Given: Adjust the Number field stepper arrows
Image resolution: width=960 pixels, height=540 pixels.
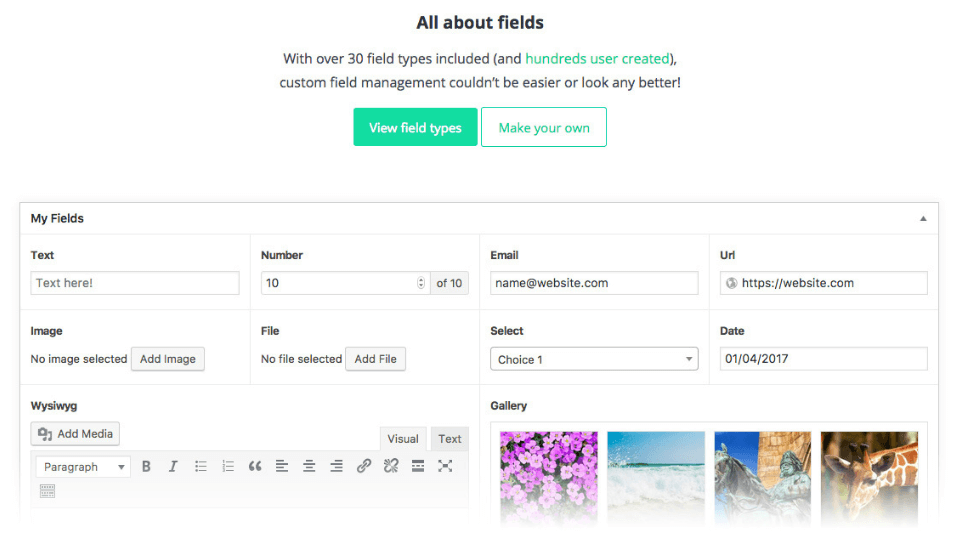Looking at the screenshot, I should tap(421, 283).
